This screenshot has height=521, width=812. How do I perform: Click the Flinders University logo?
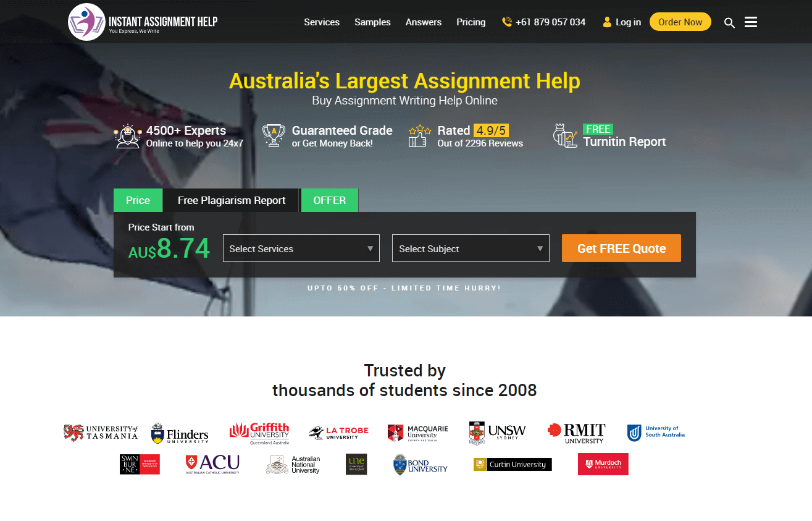point(180,433)
